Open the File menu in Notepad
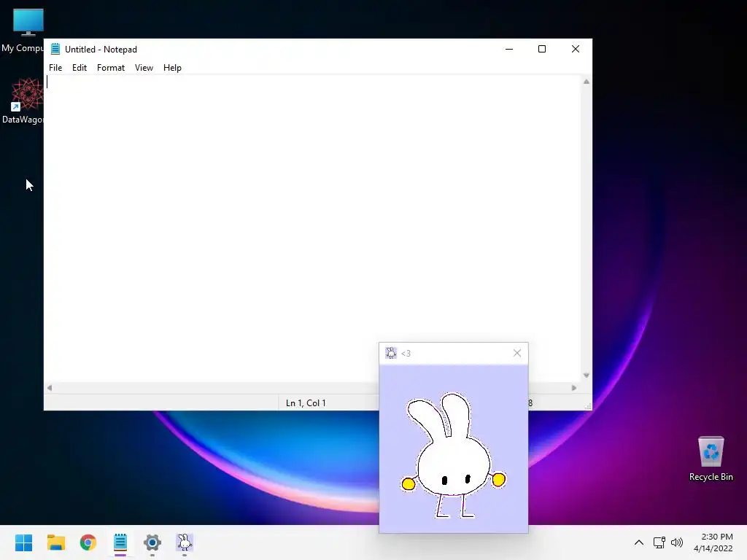 tap(55, 68)
